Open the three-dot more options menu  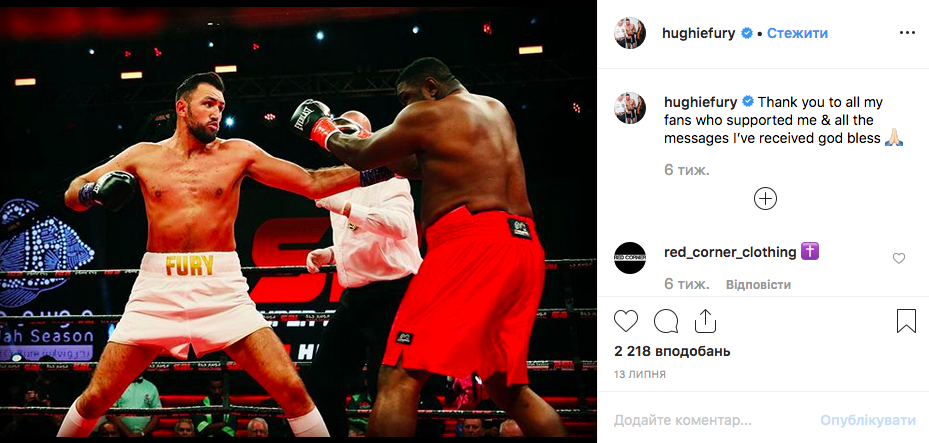click(907, 33)
